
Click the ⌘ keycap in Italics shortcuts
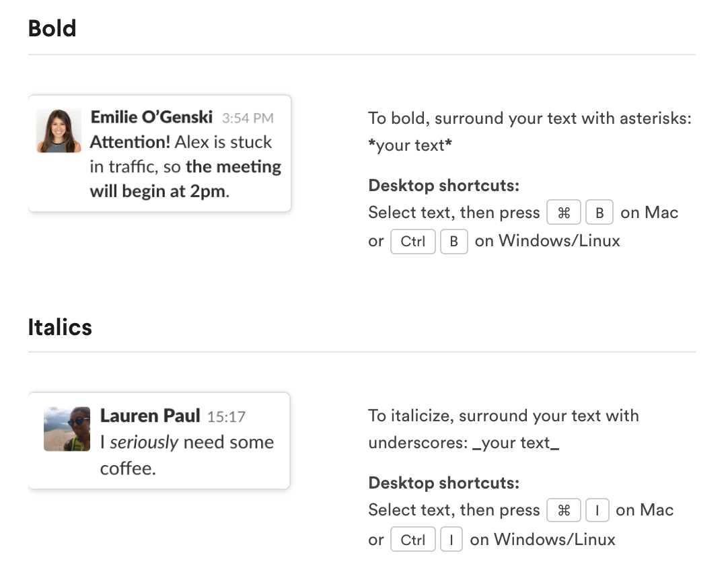pos(564,511)
